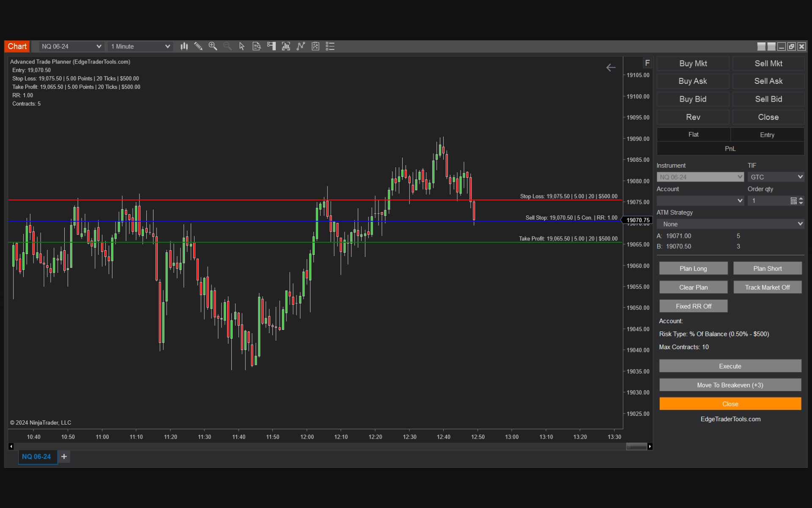The image size is (812, 508).
Task: Open the strategies clipboard icon
Action: point(315,47)
